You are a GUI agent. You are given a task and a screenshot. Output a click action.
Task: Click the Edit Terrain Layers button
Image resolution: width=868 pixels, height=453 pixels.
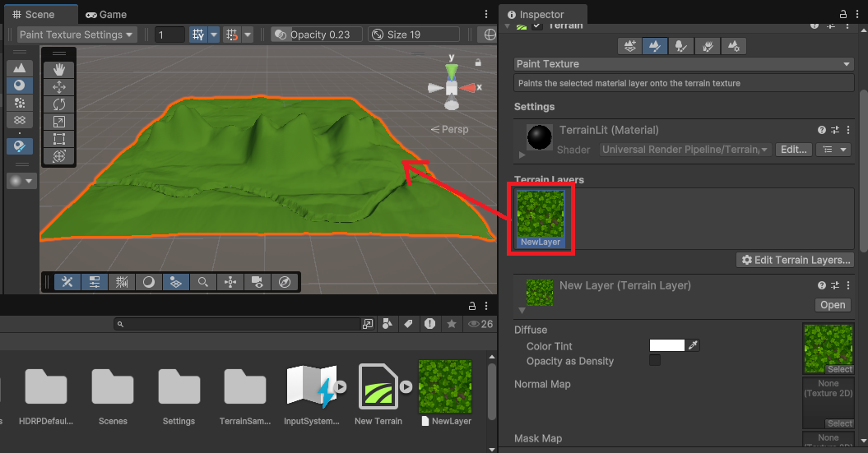pyautogui.click(x=795, y=260)
